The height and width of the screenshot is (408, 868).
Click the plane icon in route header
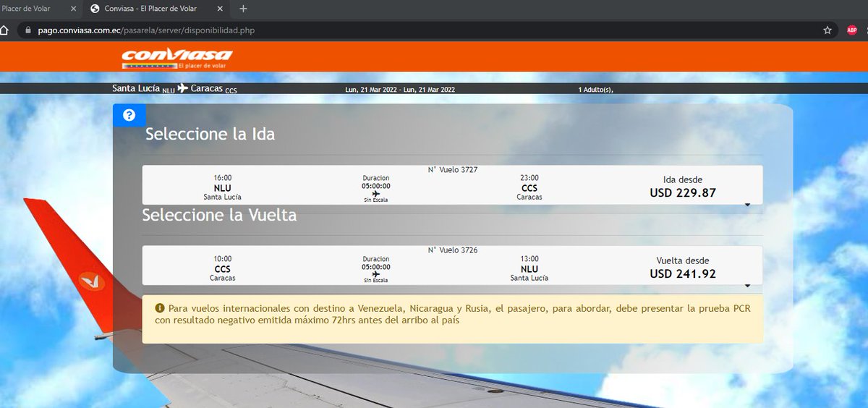pos(182,88)
